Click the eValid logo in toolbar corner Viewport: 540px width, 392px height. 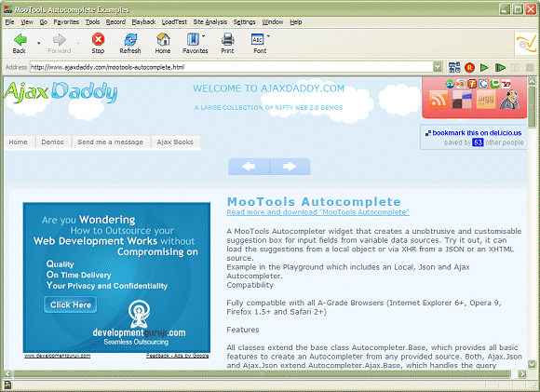pos(526,43)
